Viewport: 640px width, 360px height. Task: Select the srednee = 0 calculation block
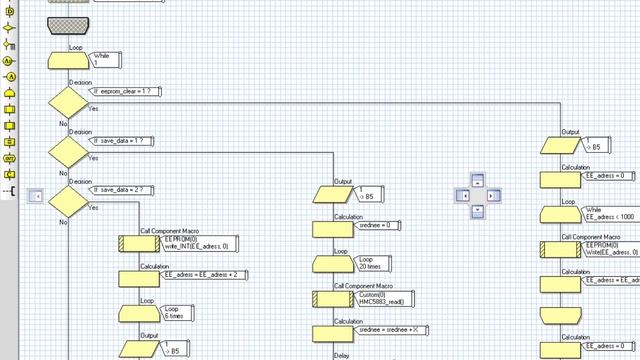tap(333, 229)
